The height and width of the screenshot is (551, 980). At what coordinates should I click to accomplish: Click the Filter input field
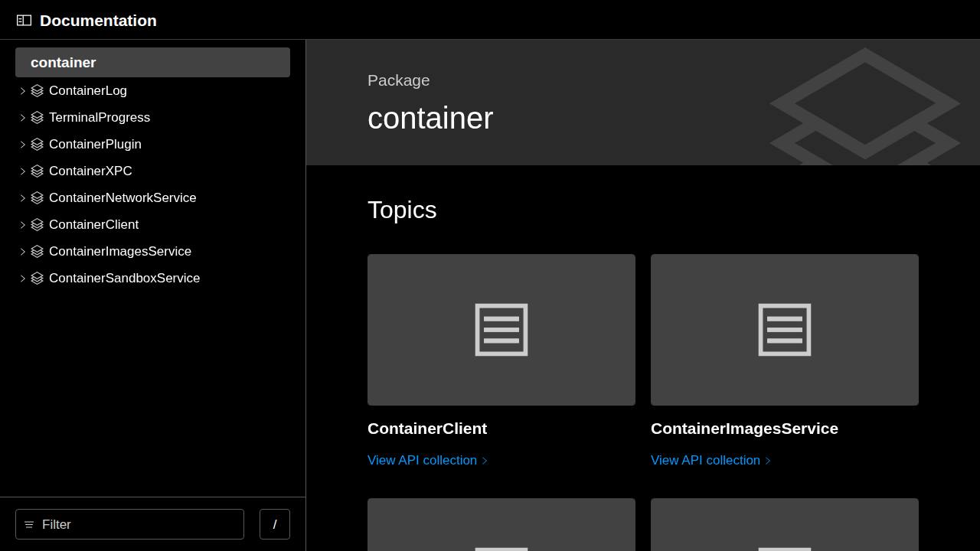point(129,524)
